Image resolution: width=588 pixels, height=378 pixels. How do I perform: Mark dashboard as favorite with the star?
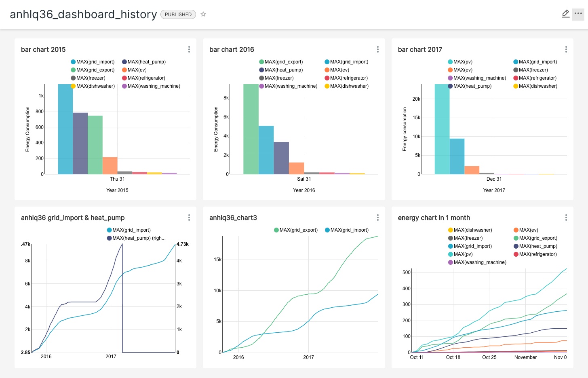203,14
